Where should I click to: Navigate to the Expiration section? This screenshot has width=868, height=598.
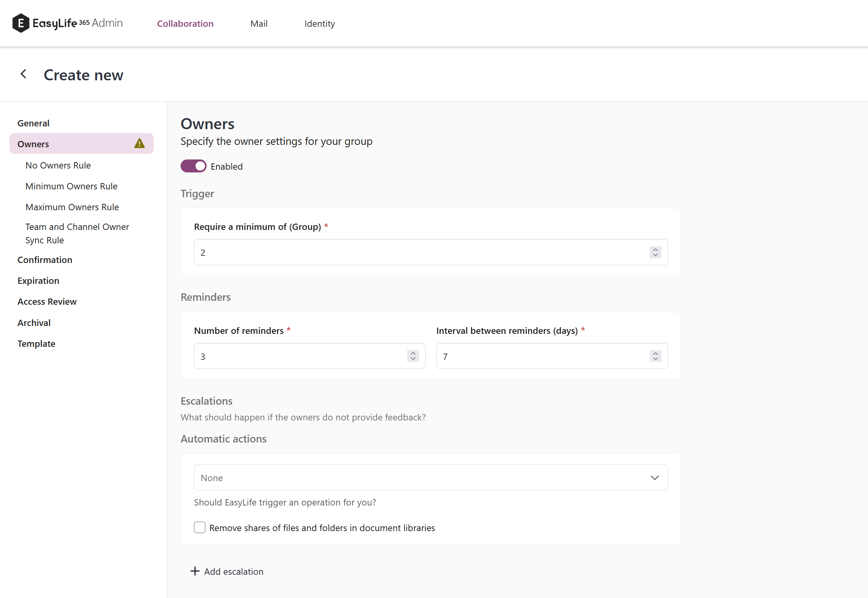38,281
